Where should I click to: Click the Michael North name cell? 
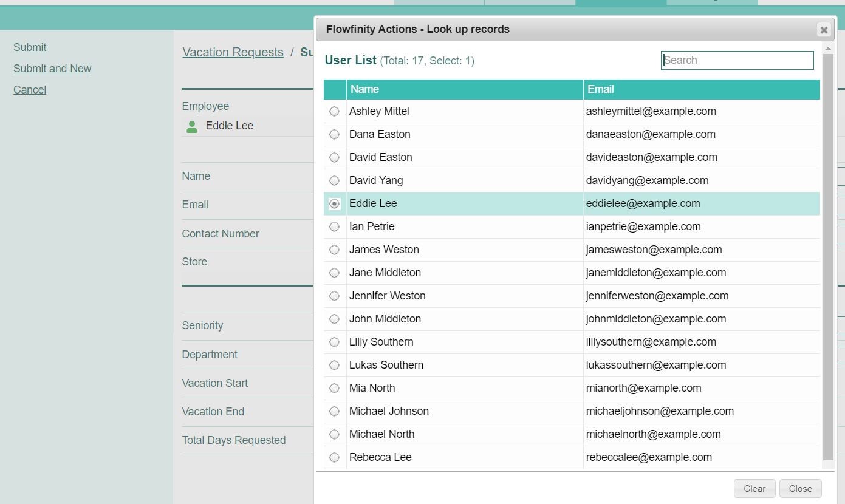(x=465, y=434)
